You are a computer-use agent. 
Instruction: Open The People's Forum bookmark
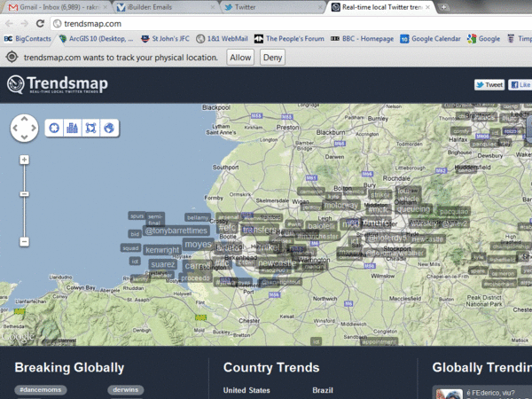289,39
